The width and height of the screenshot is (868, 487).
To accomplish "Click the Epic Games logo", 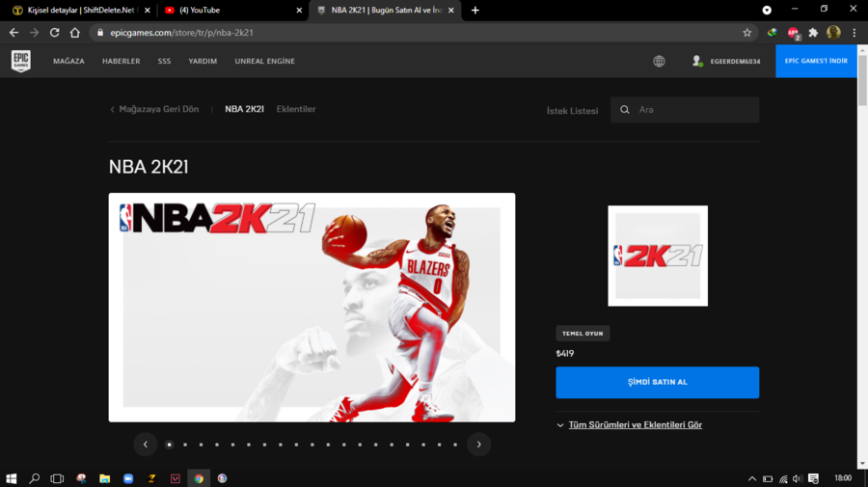I will (21, 61).
